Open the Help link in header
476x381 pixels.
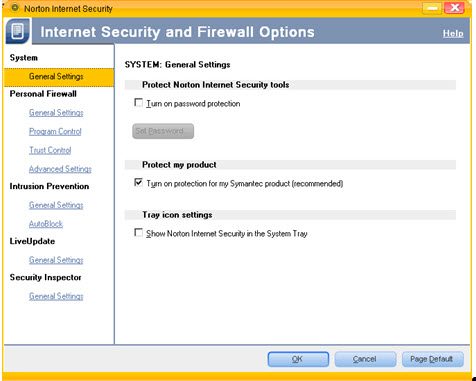(x=453, y=33)
